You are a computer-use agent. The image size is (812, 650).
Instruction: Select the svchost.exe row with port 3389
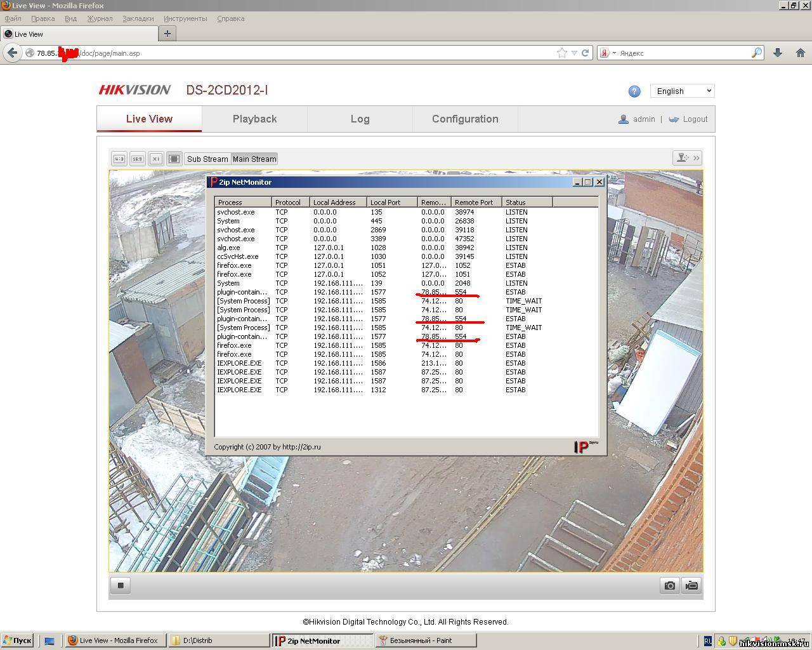(x=406, y=239)
